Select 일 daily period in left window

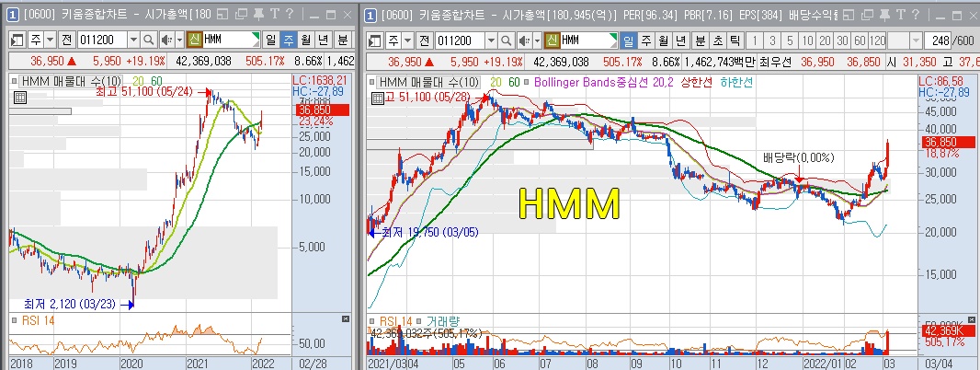270,40
